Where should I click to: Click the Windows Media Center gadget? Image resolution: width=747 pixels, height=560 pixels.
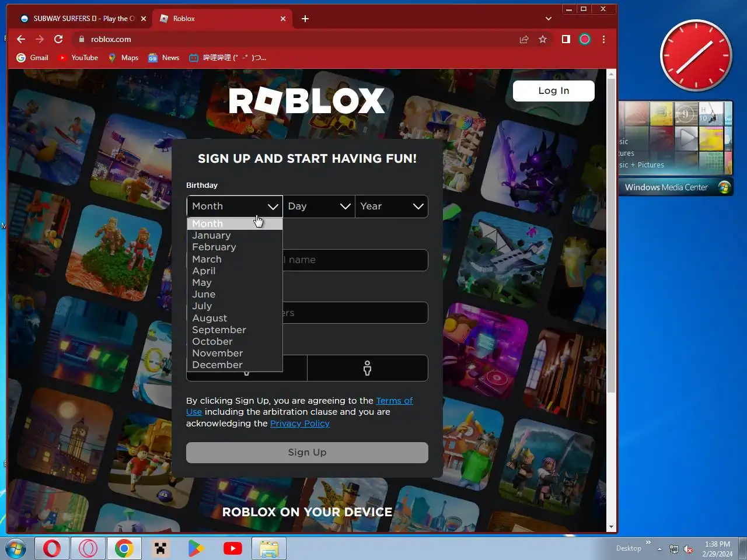675,148
